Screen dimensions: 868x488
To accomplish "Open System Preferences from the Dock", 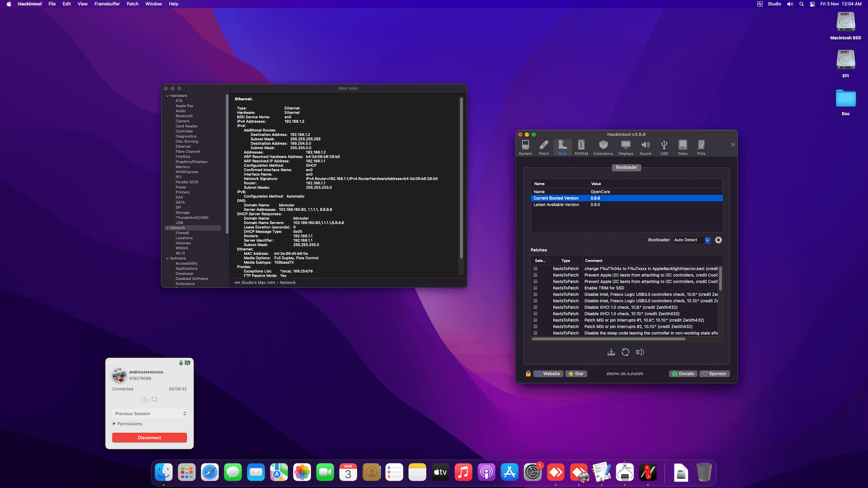I will pos(533,473).
